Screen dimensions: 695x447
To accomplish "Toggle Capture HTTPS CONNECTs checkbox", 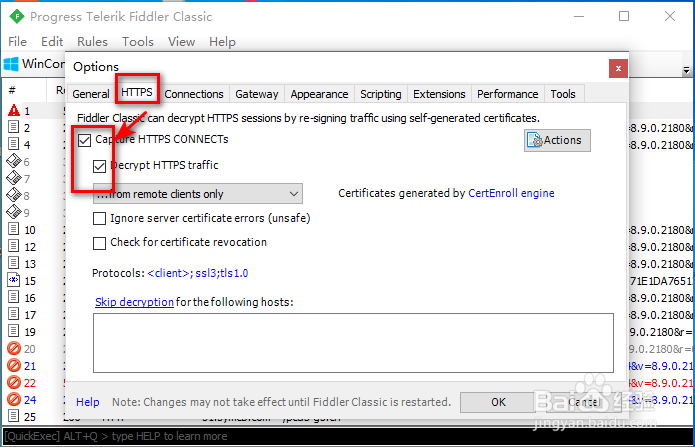I will point(84,140).
